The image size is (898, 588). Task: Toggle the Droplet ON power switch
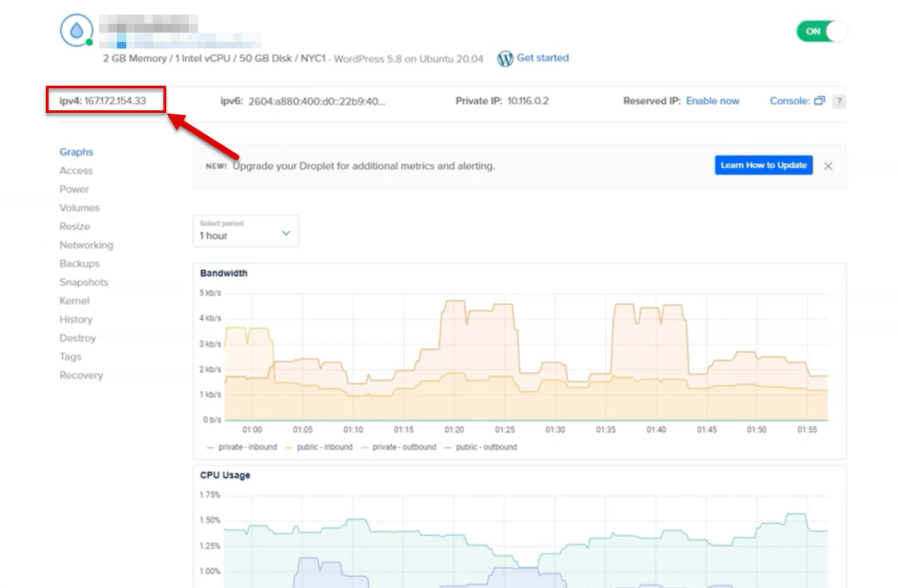coord(822,31)
